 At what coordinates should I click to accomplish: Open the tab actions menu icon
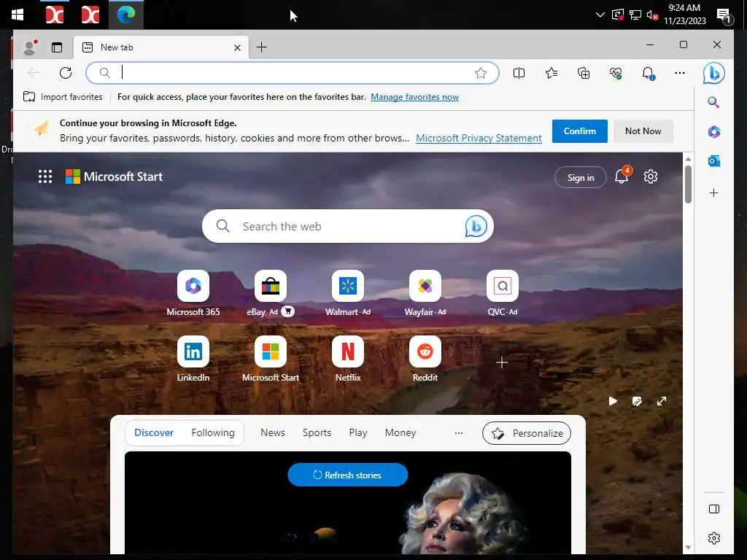[x=57, y=47]
